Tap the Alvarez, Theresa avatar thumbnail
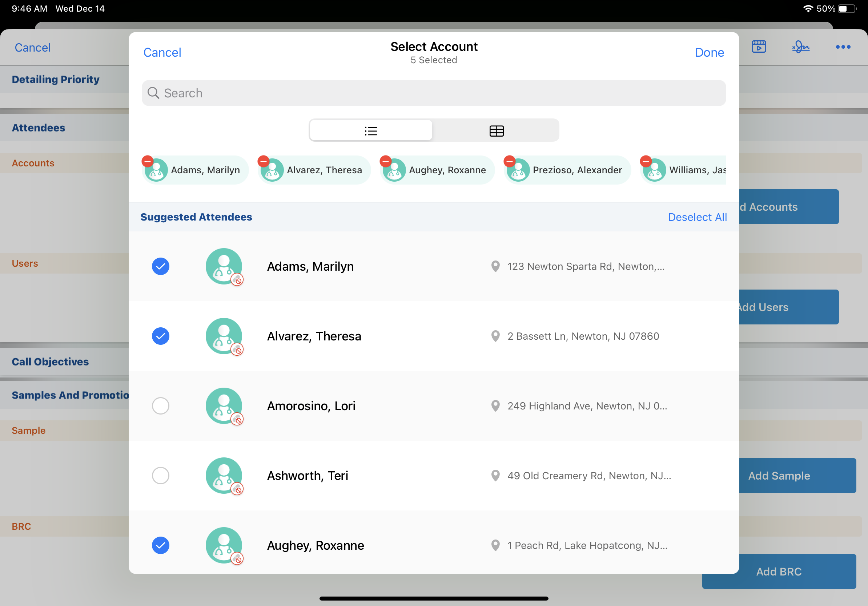This screenshot has width=868, height=606. tap(224, 336)
